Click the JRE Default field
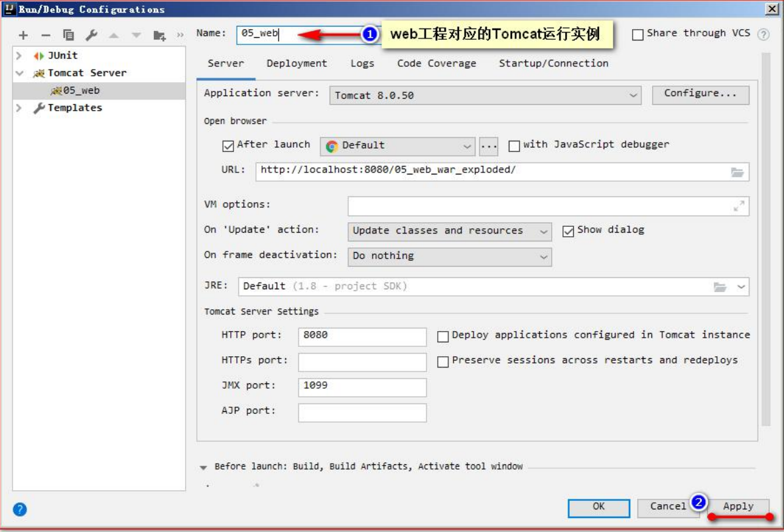 click(x=493, y=287)
